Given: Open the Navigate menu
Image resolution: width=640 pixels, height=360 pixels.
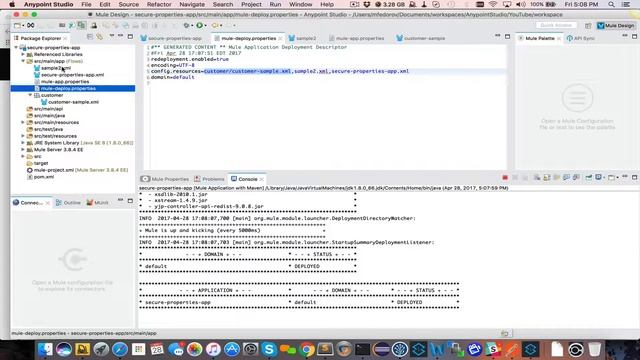Looking at the screenshot, I should pos(192,4).
